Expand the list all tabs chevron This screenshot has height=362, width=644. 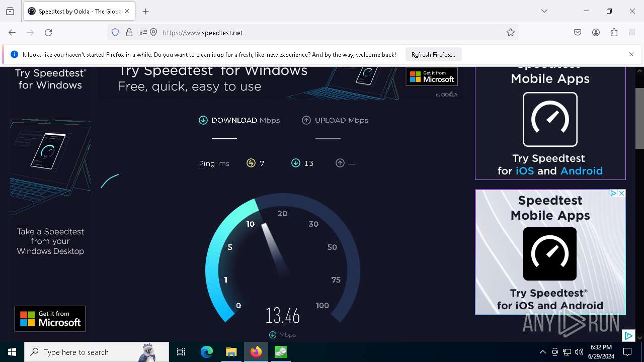coord(544,11)
